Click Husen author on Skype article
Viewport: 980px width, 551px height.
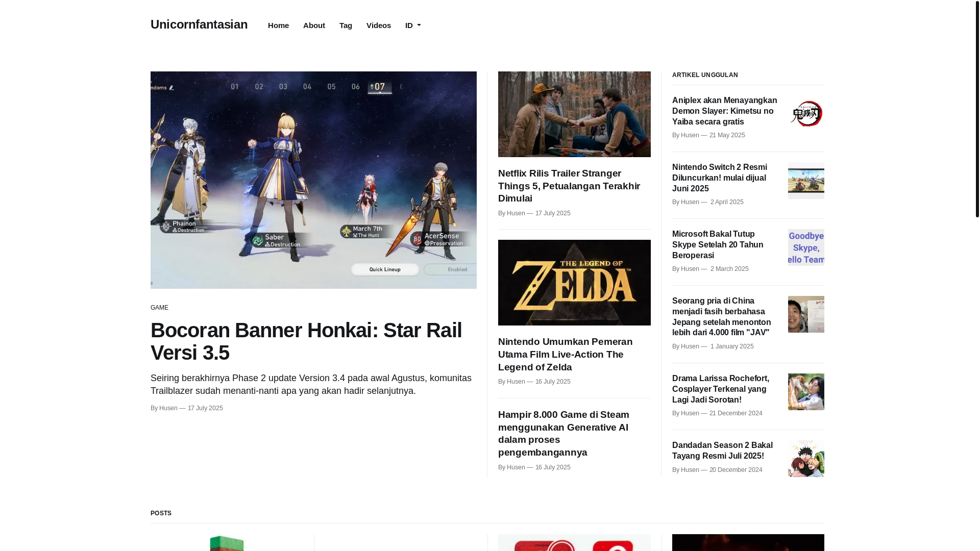[x=690, y=269]
